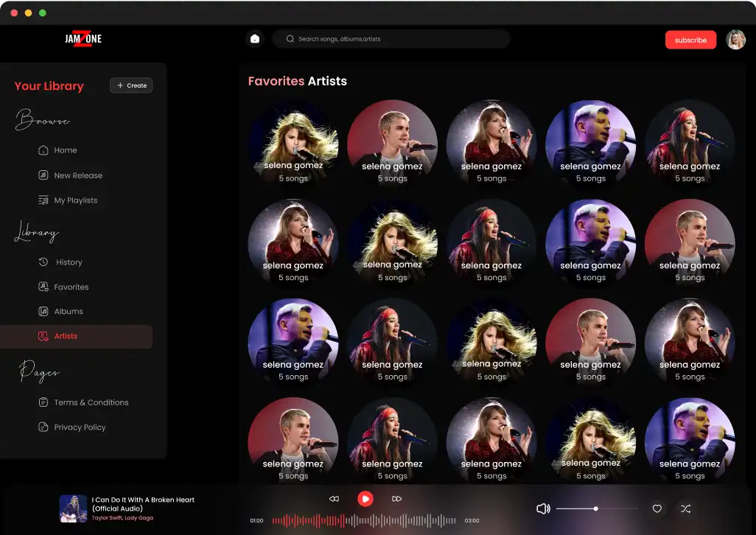Mute audio with the speaker icon
Screen dimensions: 756x535
point(543,508)
